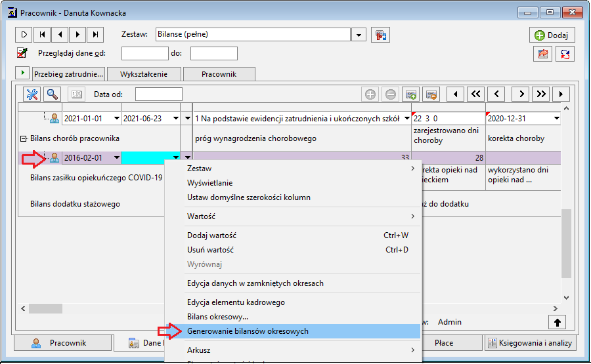
Task: Click the edit-pencil icon near Przeglądaj dane
Action: 22,52
